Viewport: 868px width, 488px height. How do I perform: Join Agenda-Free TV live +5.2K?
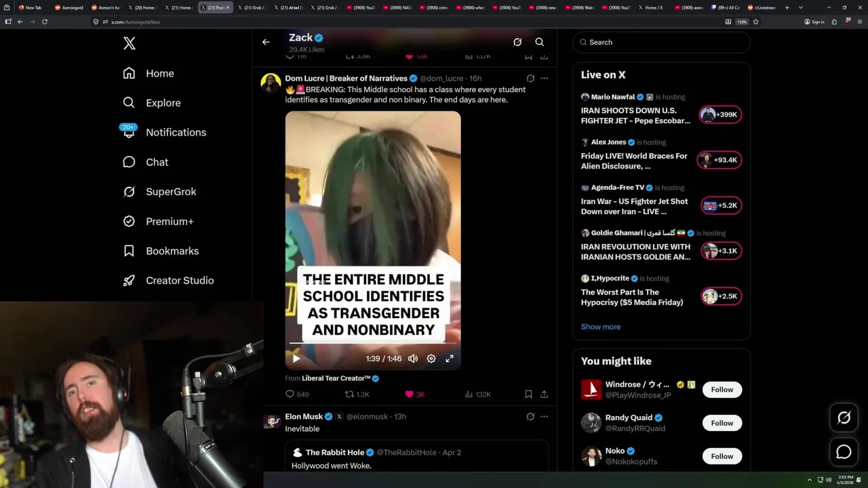click(x=721, y=205)
